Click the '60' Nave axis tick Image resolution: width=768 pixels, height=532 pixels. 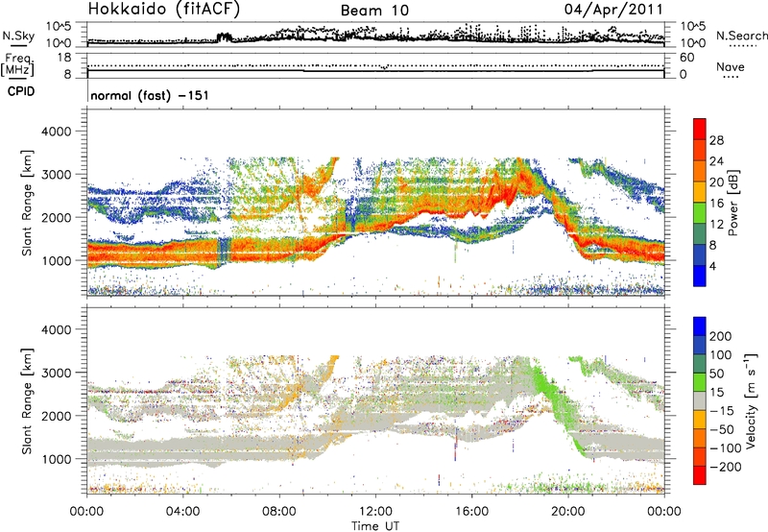pos(687,58)
